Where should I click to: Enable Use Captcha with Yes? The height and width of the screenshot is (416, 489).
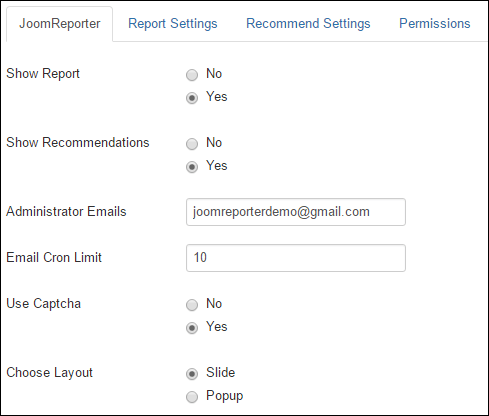pos(192,328)
